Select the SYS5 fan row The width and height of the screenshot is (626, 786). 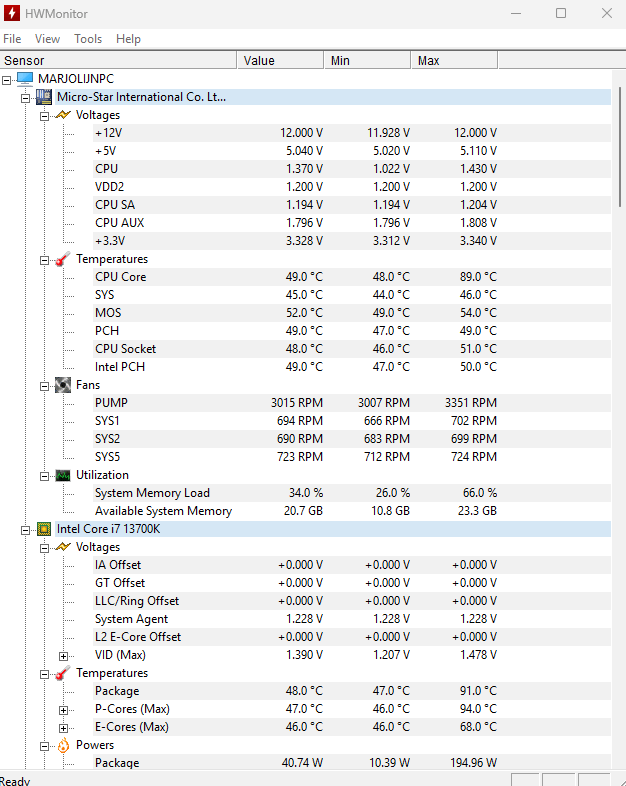pos(352,457)
